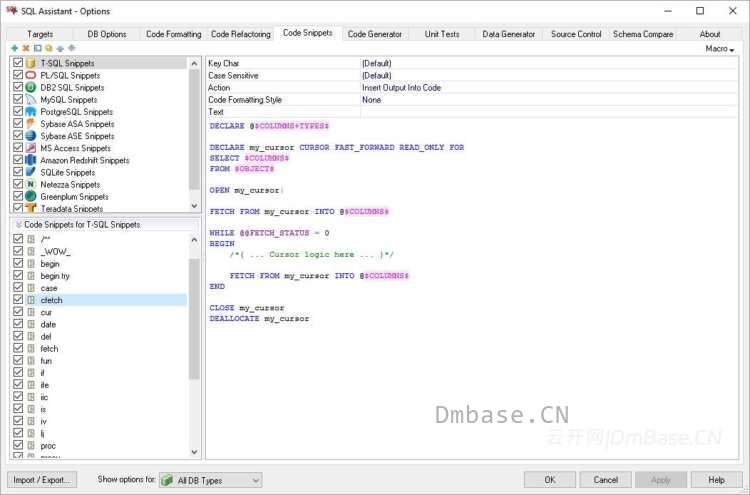Switch to the DB Options tab
The width and height of the screenshot is (750, 495).
[x=107, y=34]
